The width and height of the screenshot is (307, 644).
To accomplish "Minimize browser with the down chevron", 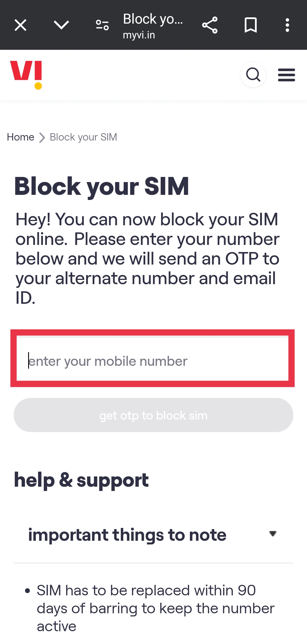I will coord(61,25).
